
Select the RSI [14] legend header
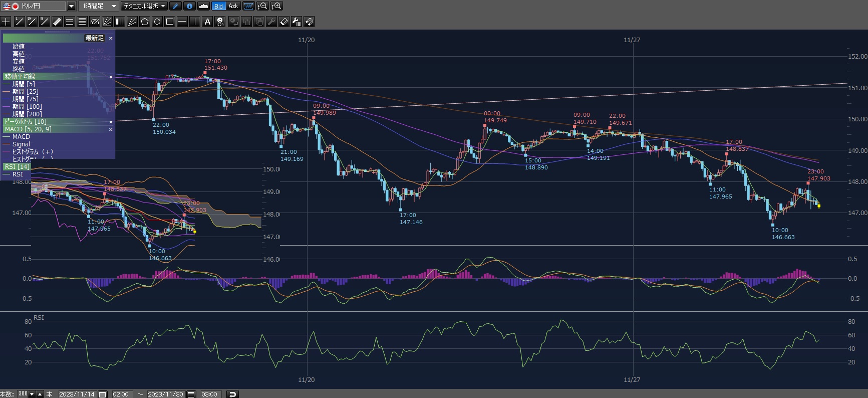pos(17,167)
